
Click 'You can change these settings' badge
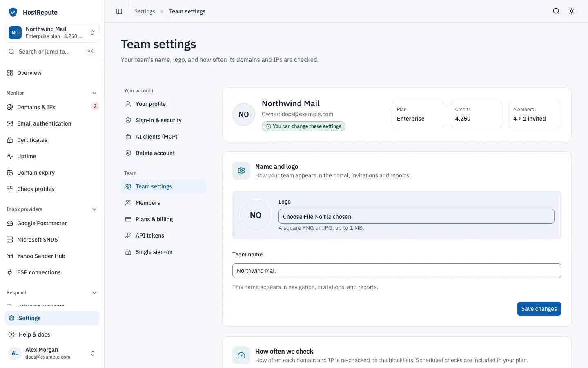click(x=303, y=126)
